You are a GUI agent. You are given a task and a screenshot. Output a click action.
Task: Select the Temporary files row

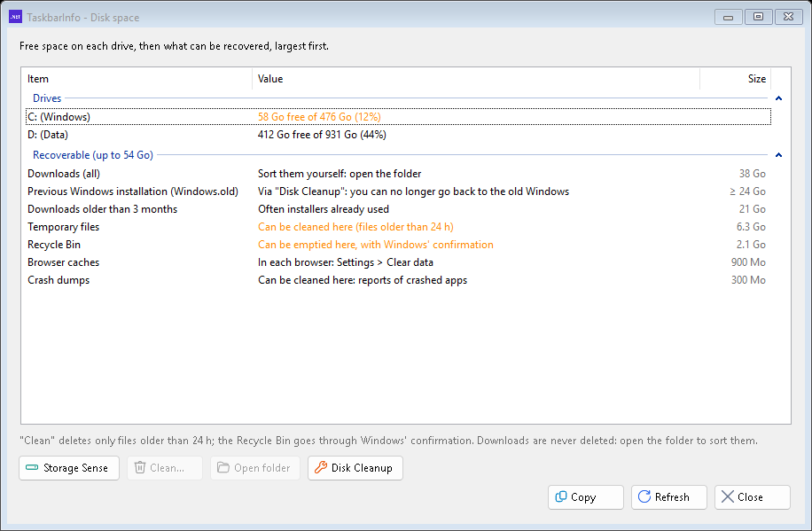398,226
